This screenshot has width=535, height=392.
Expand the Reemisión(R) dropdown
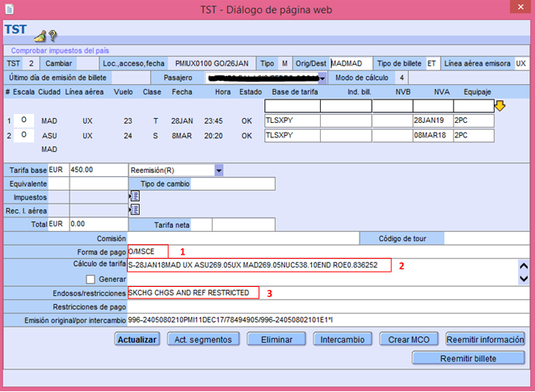(218, 171)
